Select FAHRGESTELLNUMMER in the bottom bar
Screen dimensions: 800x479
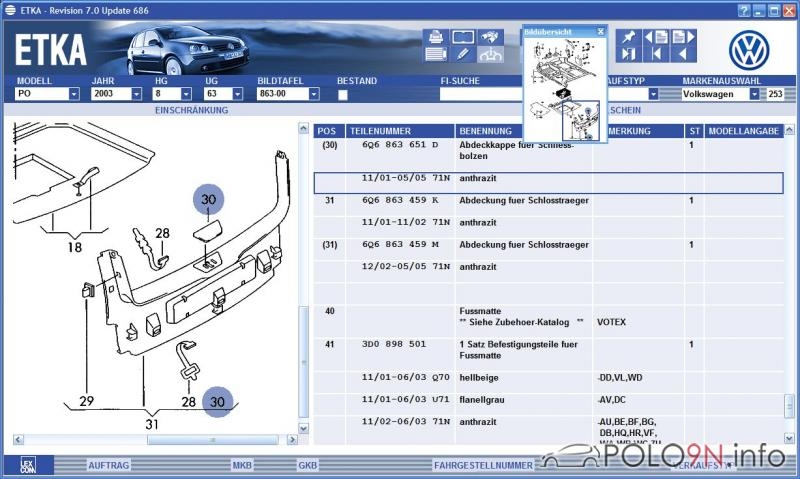pos(483,465)
